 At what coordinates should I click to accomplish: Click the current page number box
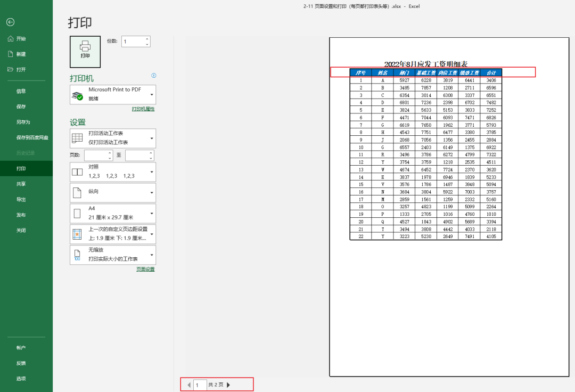200,385
